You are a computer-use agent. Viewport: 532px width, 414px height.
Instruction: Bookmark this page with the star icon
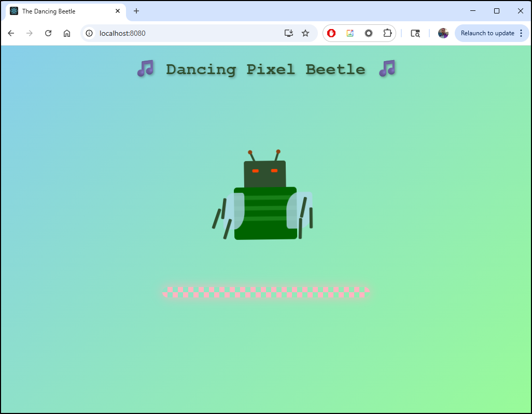pos(305,33)
